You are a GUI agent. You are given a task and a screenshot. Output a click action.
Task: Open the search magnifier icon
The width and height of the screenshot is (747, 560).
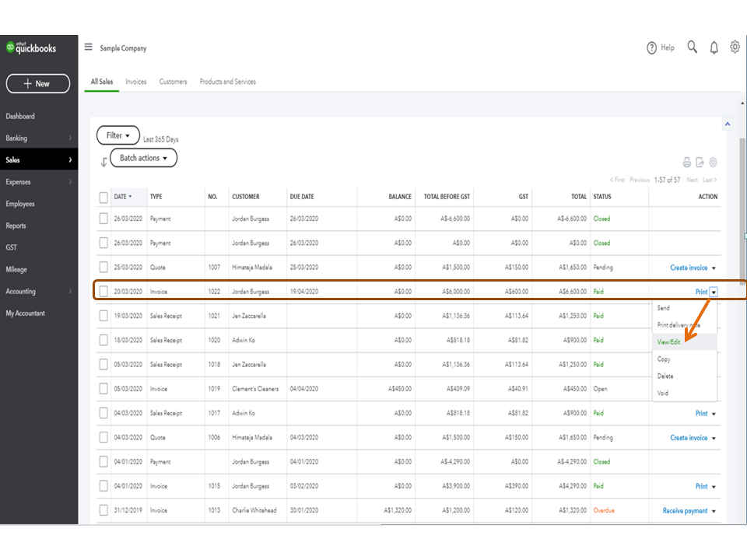point(692,47)
